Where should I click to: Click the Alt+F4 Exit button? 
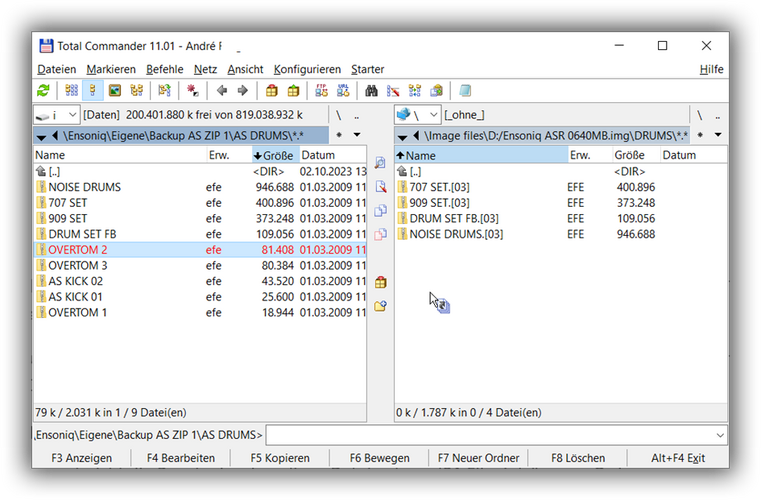tap(678, 458)
